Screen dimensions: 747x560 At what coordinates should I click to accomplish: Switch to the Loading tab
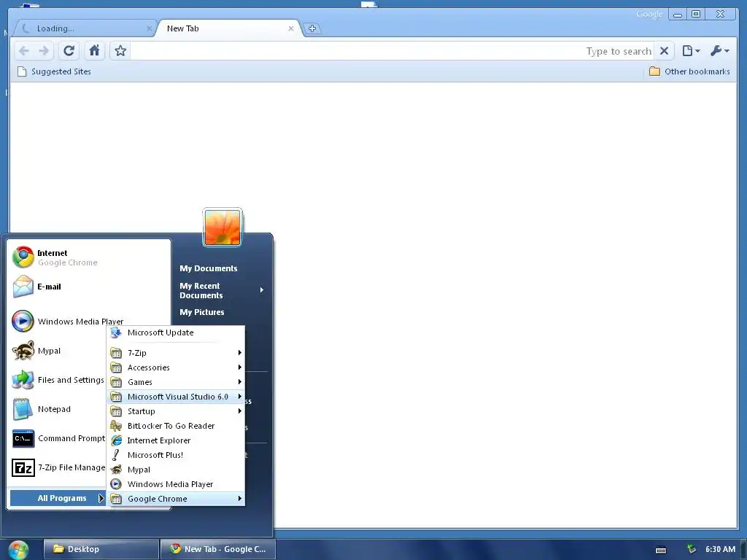coord(83,28)
